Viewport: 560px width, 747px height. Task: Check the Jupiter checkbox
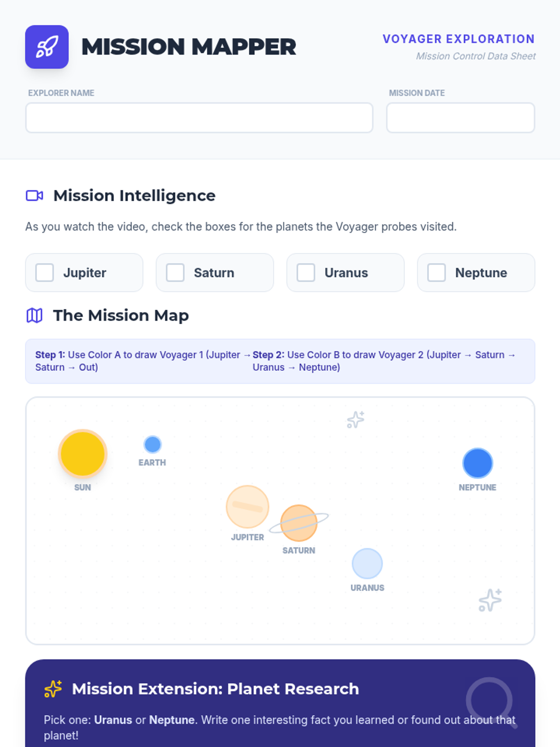(x=45, y=273)
